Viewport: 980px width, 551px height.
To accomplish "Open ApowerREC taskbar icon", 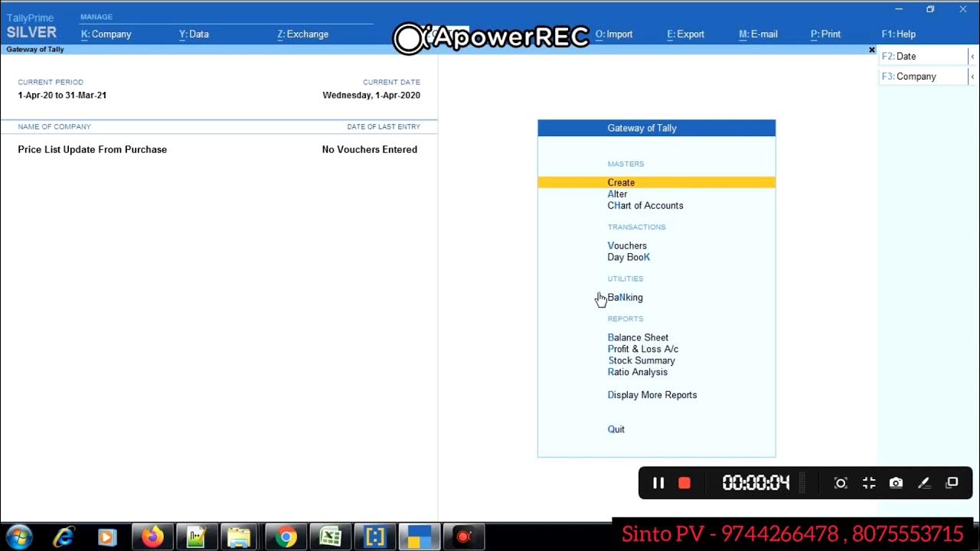I will pyautogui.click(x=463, y=537).
